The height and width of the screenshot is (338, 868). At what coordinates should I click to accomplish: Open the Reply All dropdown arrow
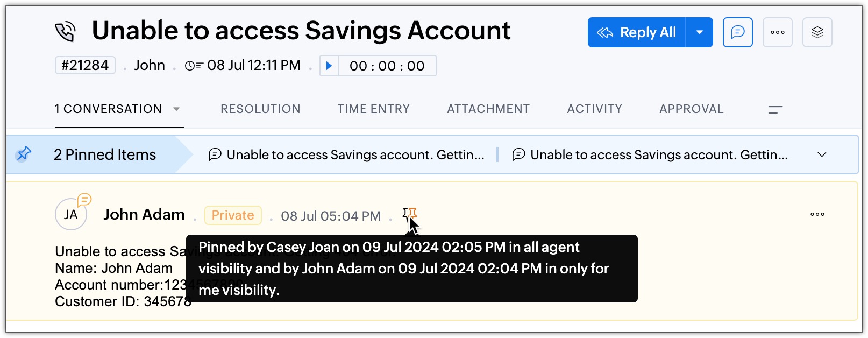click(x=699, y=32)
